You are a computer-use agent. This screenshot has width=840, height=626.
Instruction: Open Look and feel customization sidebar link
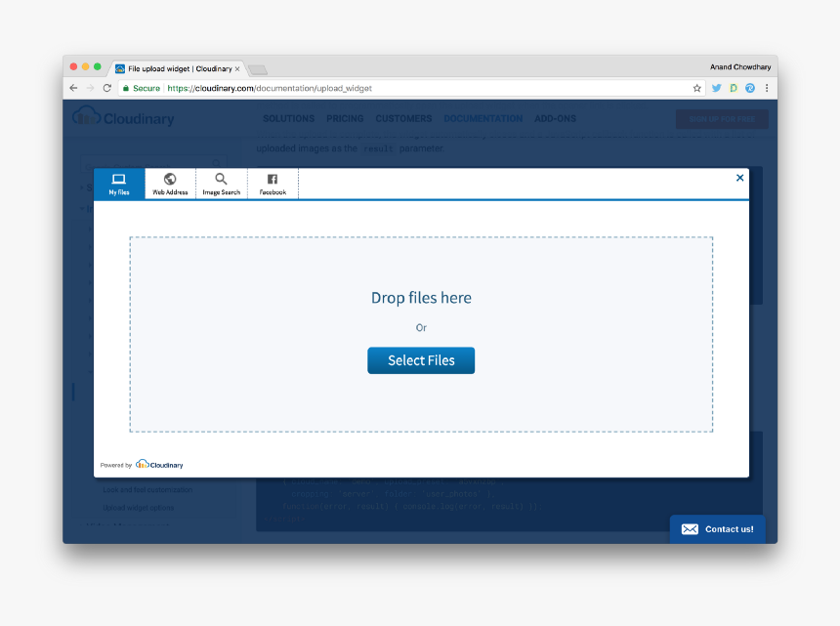pyautogui.click(x=147, y=490)
